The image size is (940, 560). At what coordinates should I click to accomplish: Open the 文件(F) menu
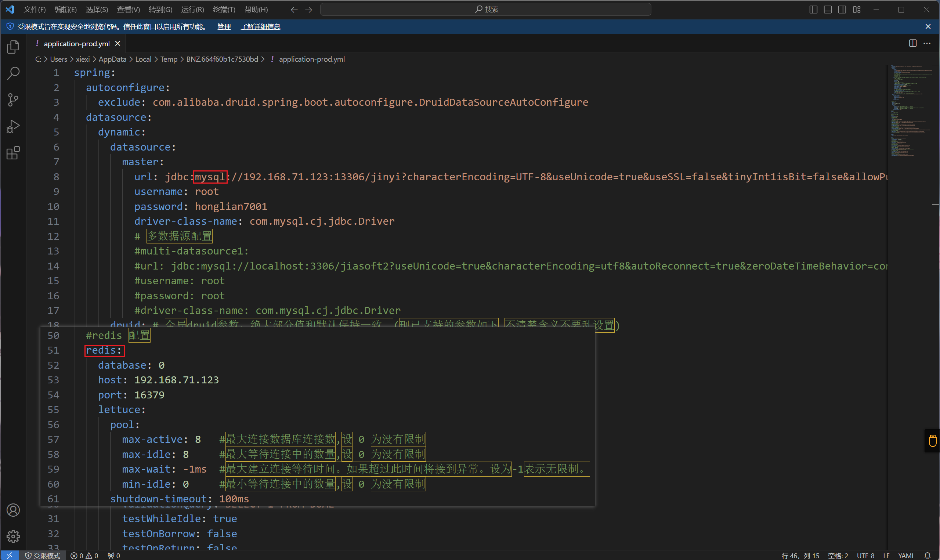[34, 10]
